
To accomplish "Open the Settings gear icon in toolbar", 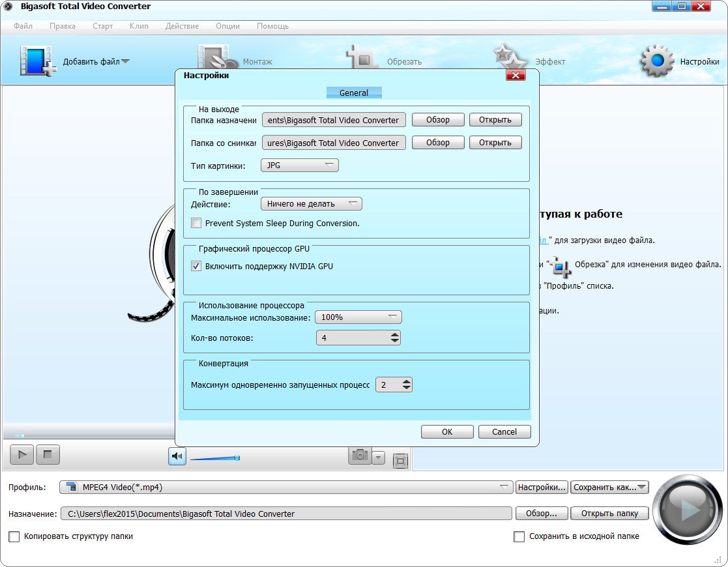I will point(656,61).
